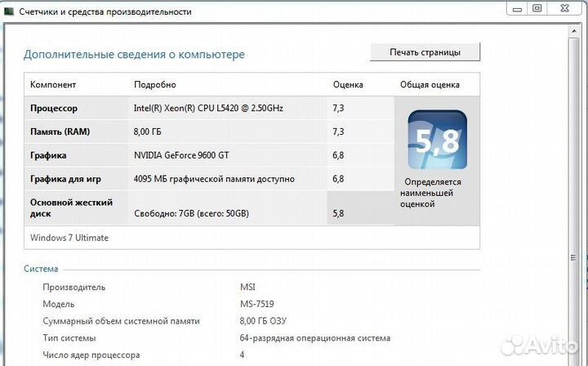Viewport: 588px width, 366px height.
Task: Click the Общая оценка column header
Action: (430, 85)
